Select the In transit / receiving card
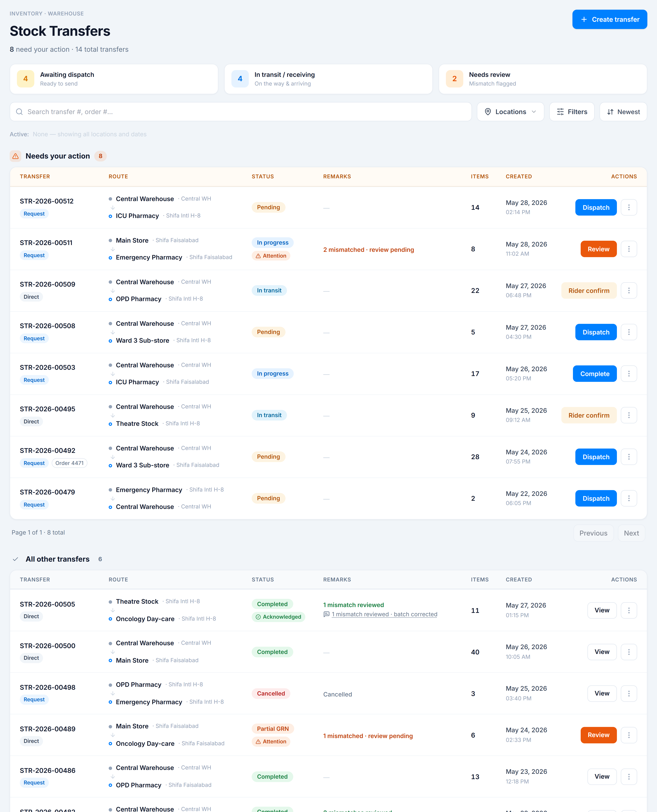The height and width of the screenshot is (812, 657). [x=328, y=79]
